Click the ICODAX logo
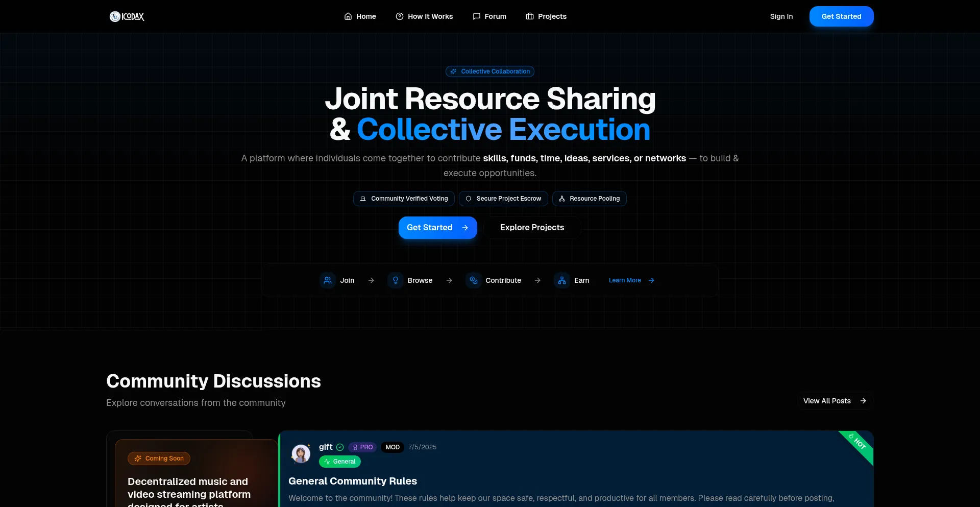This screenshot has width=980, height=507. tap(127, 16)
